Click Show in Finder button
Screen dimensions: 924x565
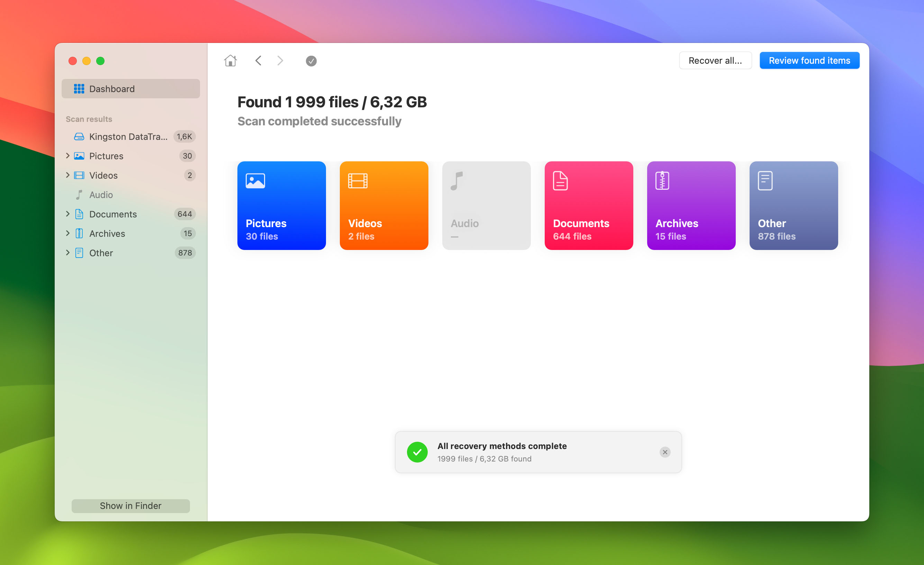click(130, 506)
